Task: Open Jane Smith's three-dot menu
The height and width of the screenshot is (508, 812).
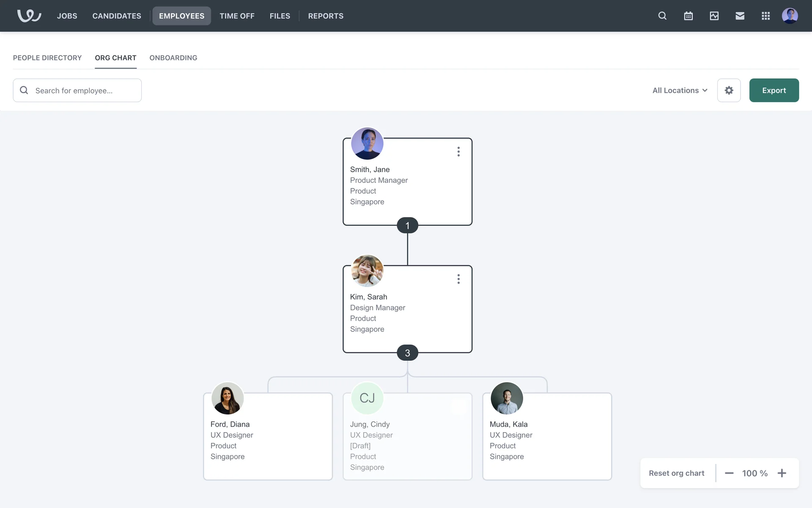Action: pyautogui.click(x=458, y=152)
